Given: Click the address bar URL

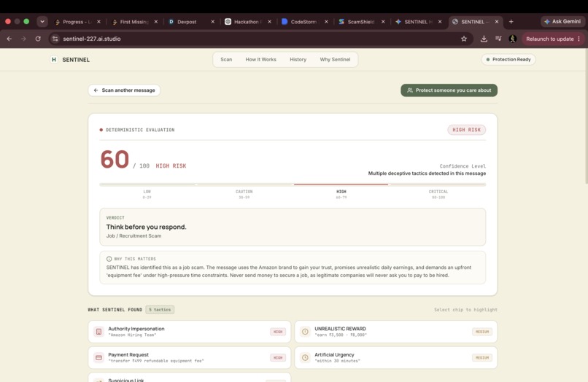Looking at the screenshot, I should pos(92,39).
